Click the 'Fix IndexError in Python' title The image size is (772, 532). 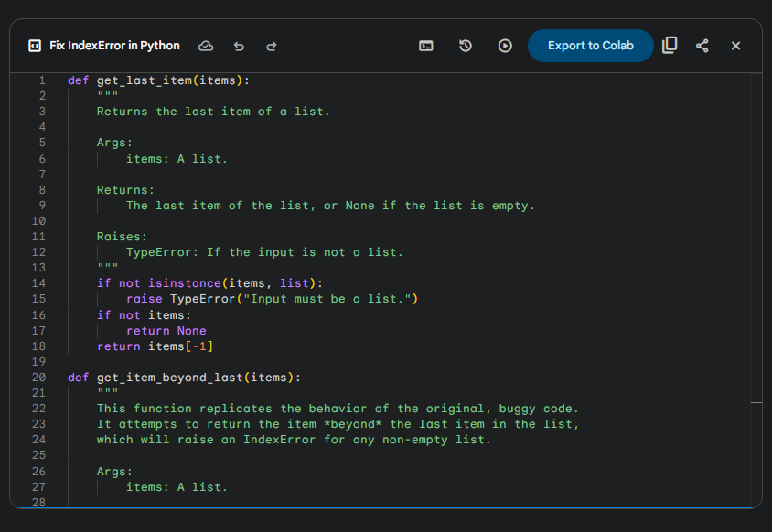tap(114, 46)
